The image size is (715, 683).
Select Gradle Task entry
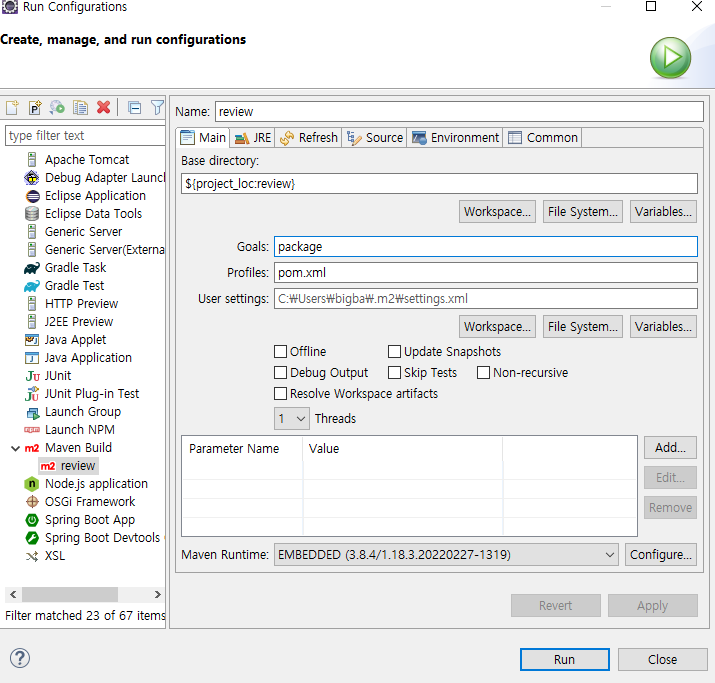(75, 268)
